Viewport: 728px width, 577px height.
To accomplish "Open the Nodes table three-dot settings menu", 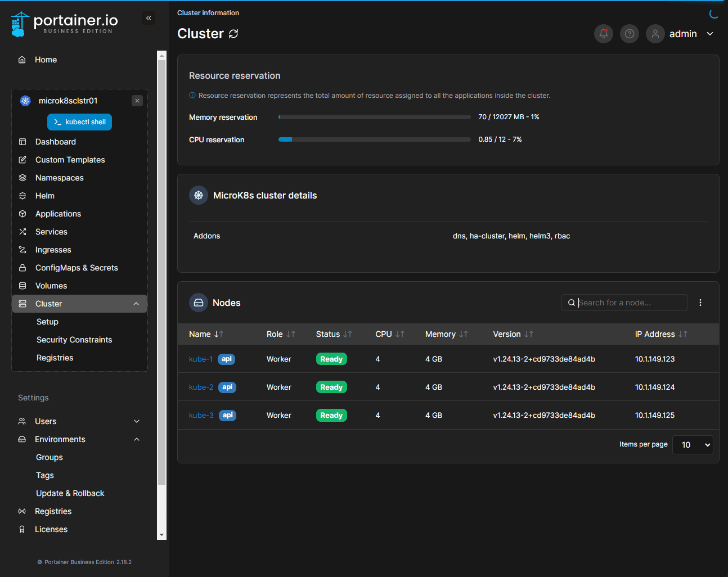I will [x=700, y=303].
